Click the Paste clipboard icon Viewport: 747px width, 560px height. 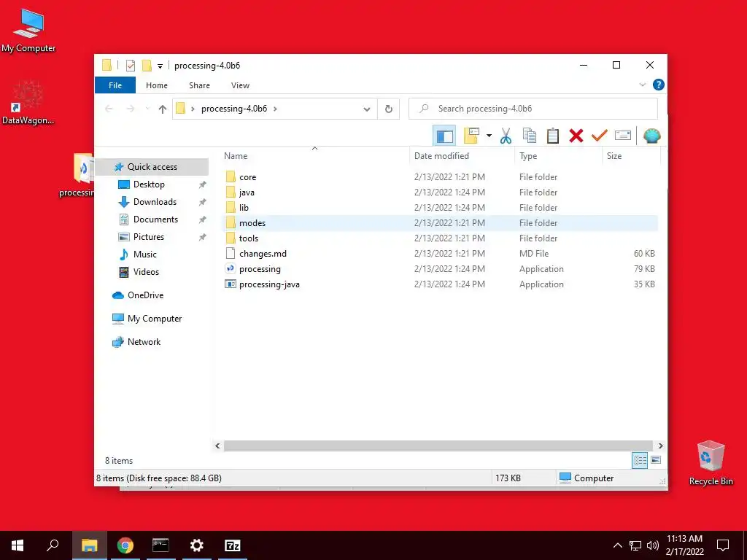point(553,136)
